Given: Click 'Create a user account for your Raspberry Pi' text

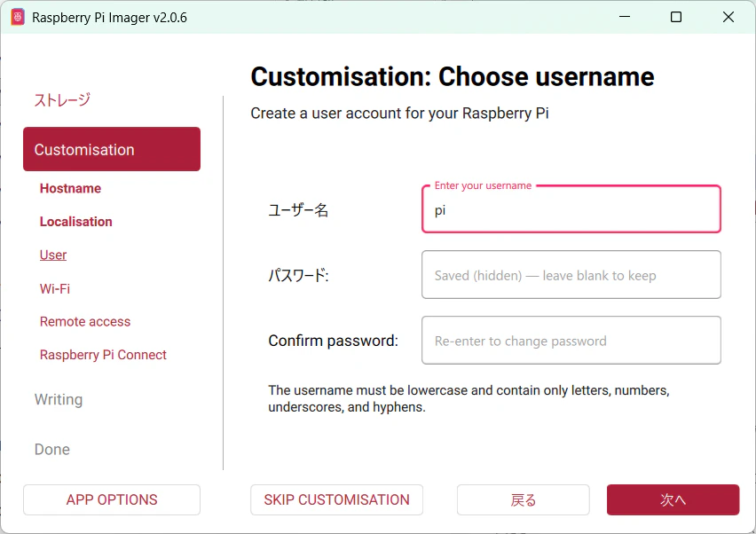Looking at the screenshot, I should coord(399,114).
